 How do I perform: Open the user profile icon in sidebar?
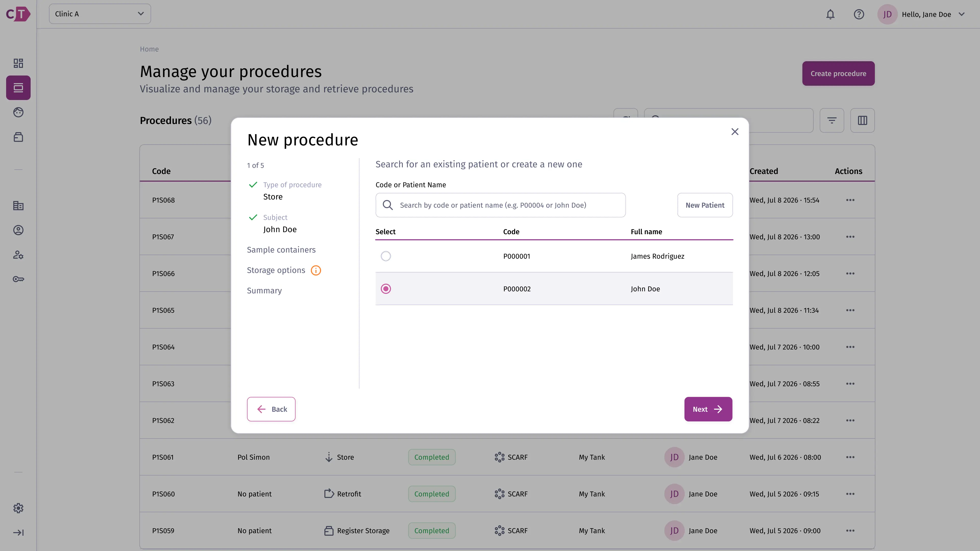tap(18, 230)
